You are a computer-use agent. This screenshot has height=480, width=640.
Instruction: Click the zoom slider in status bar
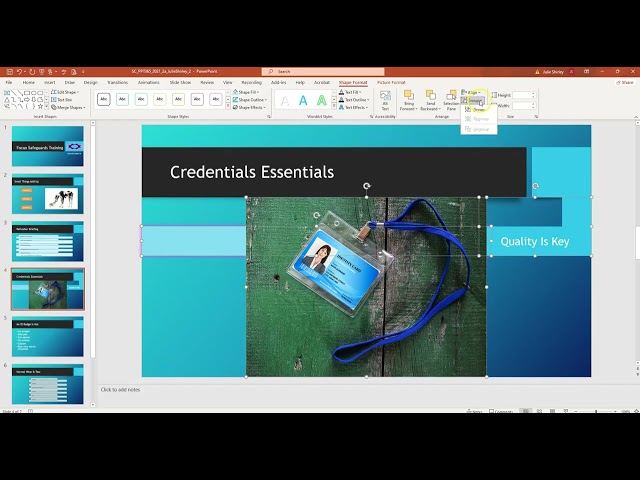[x=596, y=411]
